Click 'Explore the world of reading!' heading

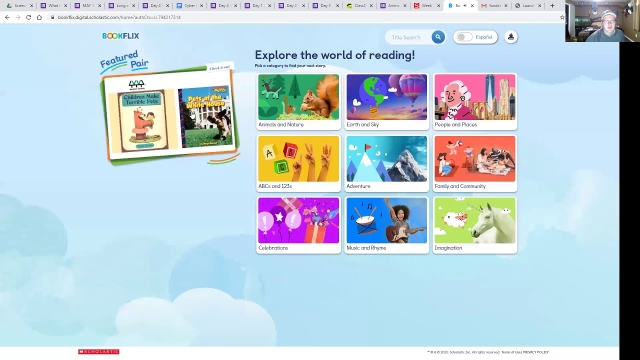point(335,55)
